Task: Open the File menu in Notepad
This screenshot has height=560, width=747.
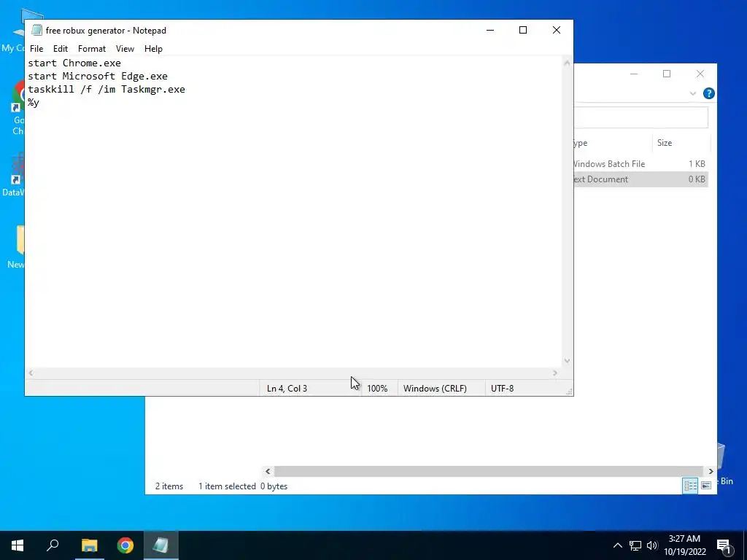Action: click(x=36, y=49)
